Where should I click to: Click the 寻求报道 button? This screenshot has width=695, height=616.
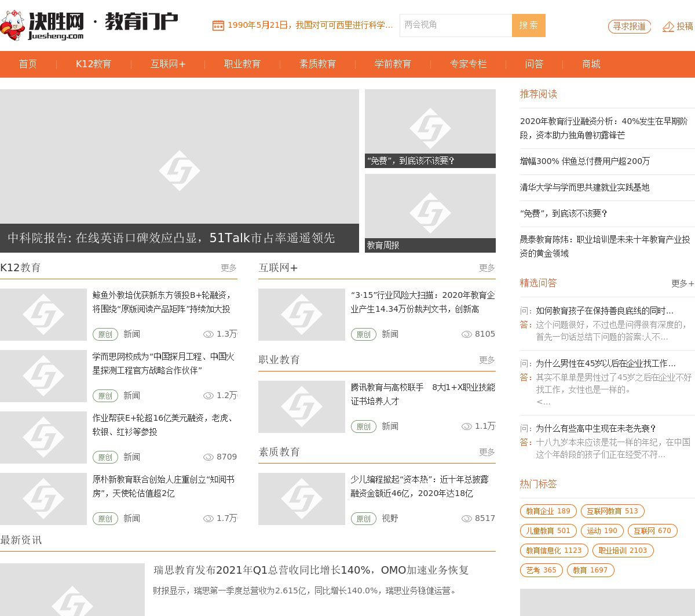pyautogui.click(x=630, y=27)
